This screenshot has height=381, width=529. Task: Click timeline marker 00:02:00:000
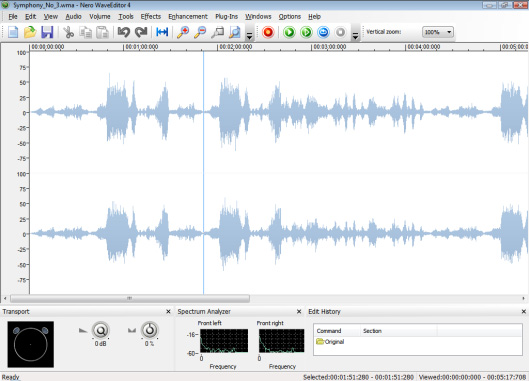(235, 47)
